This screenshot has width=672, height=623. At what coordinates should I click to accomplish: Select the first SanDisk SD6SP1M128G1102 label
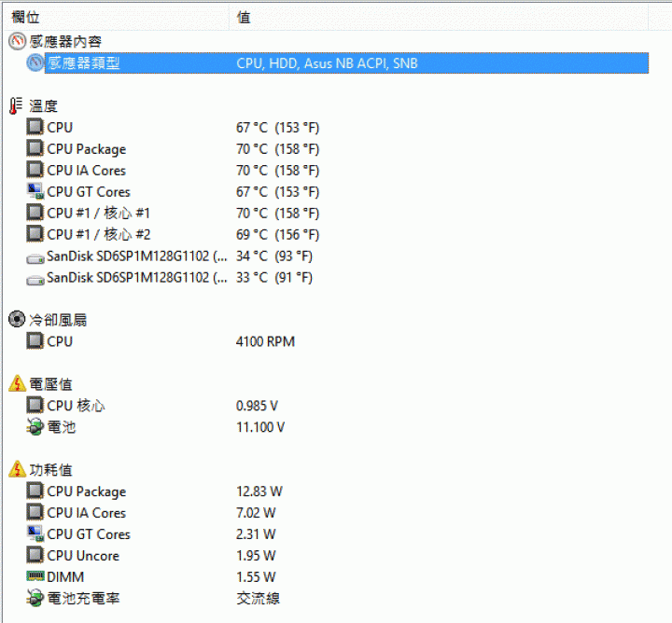click(x=137, y=256)
